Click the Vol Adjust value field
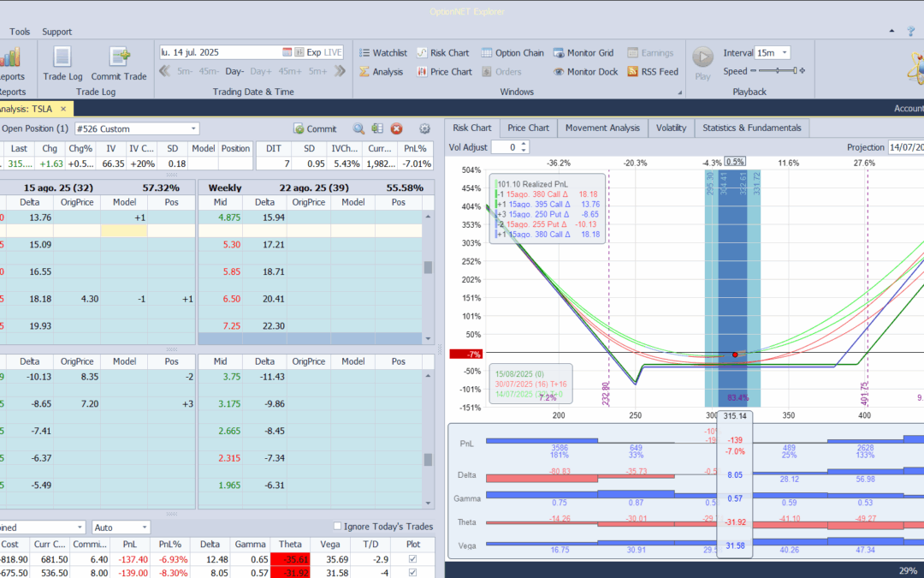 [x=506, y=147]
